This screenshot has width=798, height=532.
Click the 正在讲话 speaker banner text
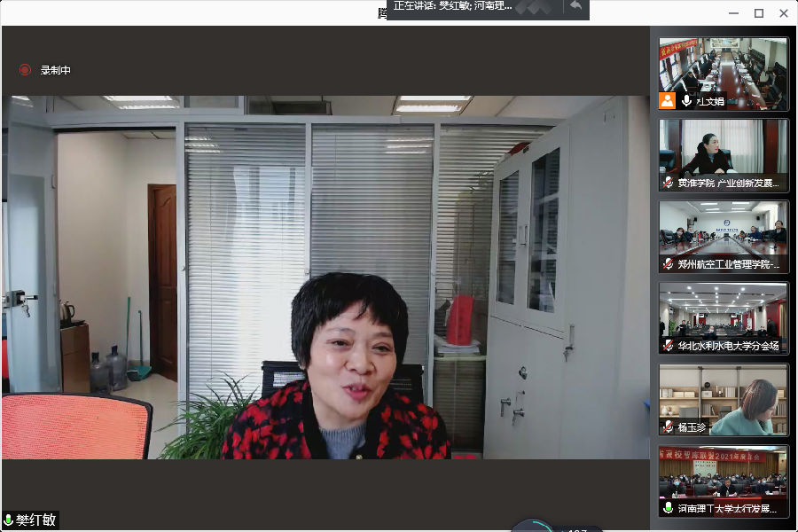point(452,6)
